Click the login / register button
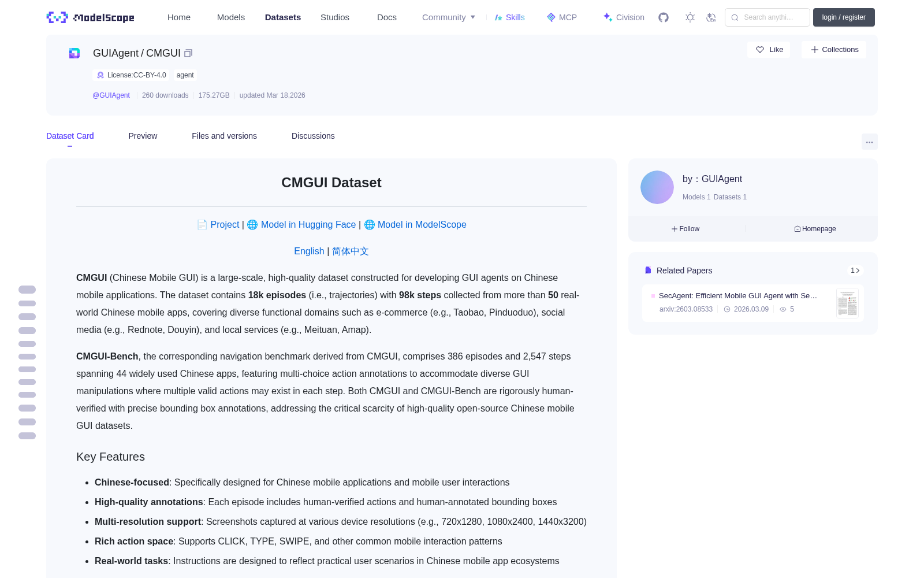Viewport: 924px width, 578px height. pos(844,17)
